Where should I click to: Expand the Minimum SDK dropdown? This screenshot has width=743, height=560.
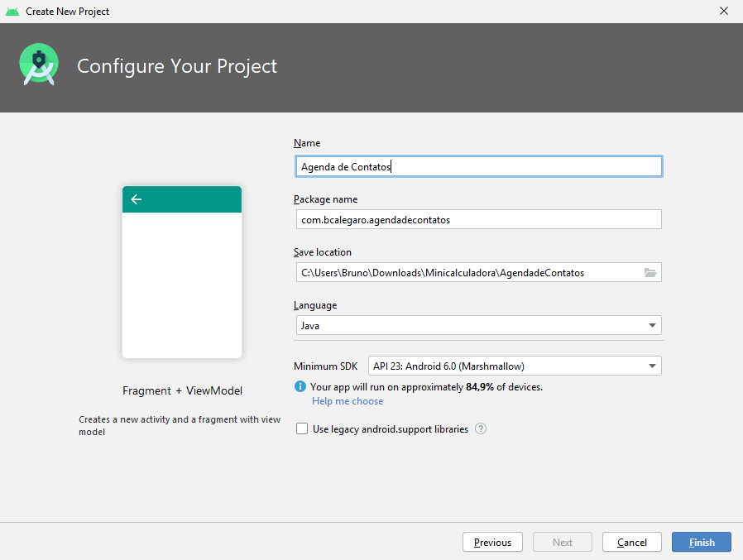514,366
